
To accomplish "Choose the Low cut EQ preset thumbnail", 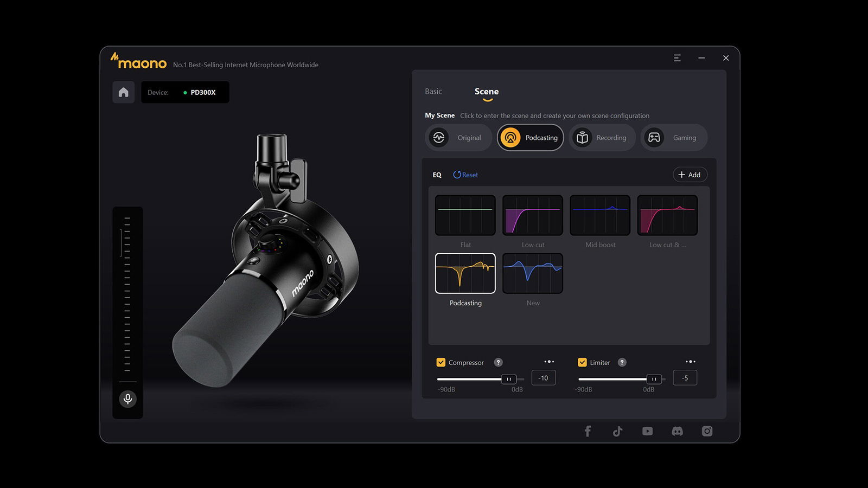I will click(533, 215).
